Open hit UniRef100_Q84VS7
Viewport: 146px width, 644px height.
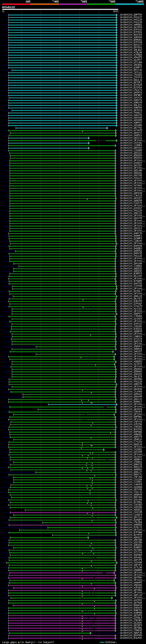click(131, 133)
